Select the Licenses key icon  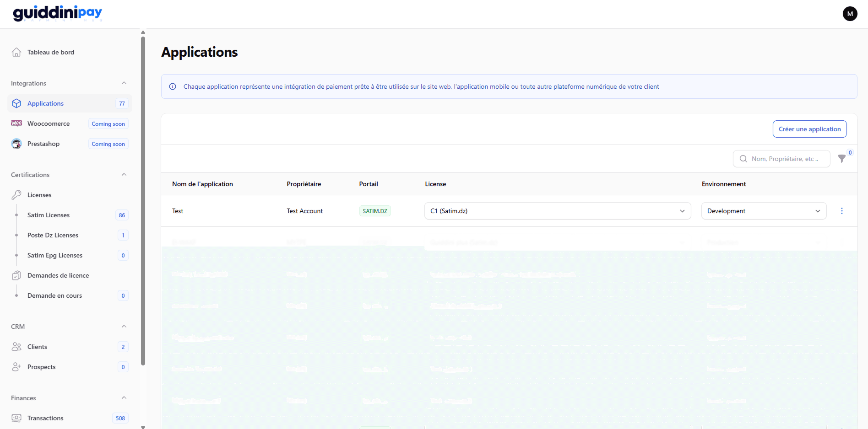tap(16, 194)
